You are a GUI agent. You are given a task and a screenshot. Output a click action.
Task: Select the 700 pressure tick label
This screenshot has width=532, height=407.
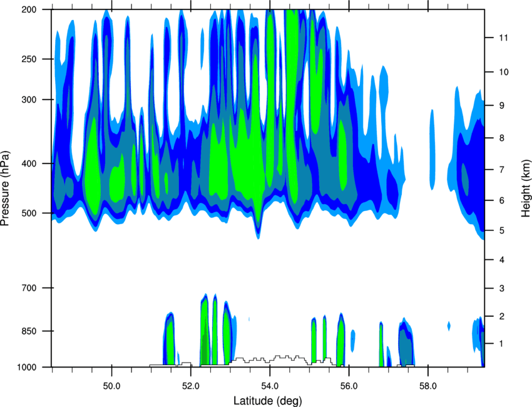pyautogui.click(x=29, y=288)
